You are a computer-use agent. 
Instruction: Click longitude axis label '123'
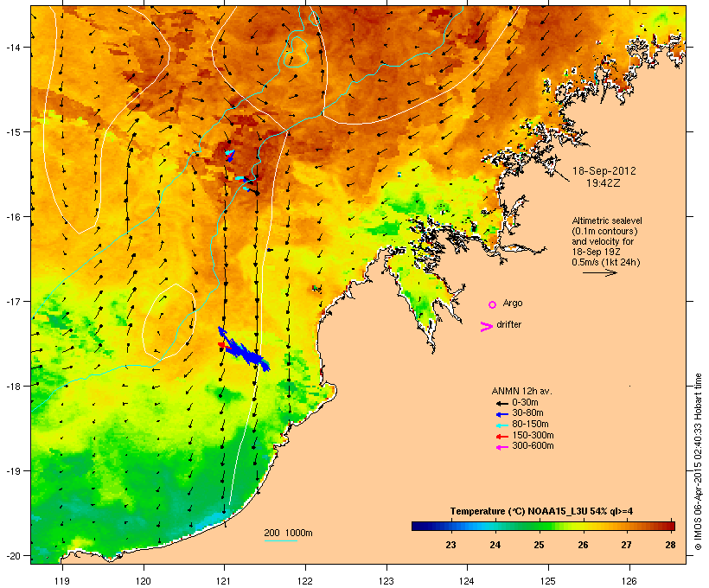click(x=386, y=581)
